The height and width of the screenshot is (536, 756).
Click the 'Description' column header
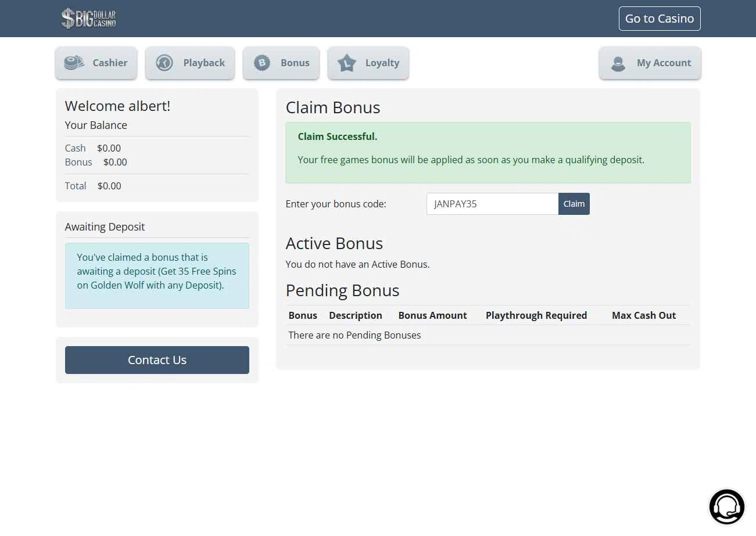point(356,315)
